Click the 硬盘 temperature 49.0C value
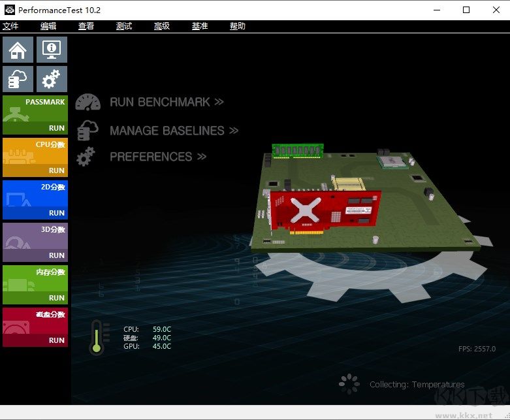 162,338
